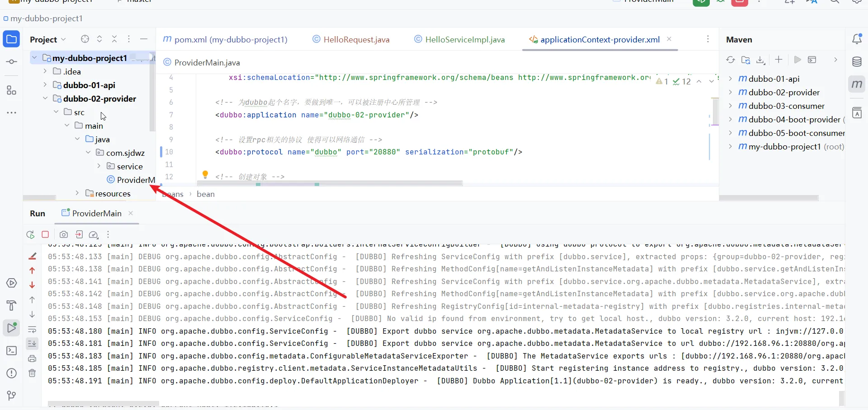The image size is (868, 410).
Task: Click the camera thread dump icon
Action: (x=64, y=235)
